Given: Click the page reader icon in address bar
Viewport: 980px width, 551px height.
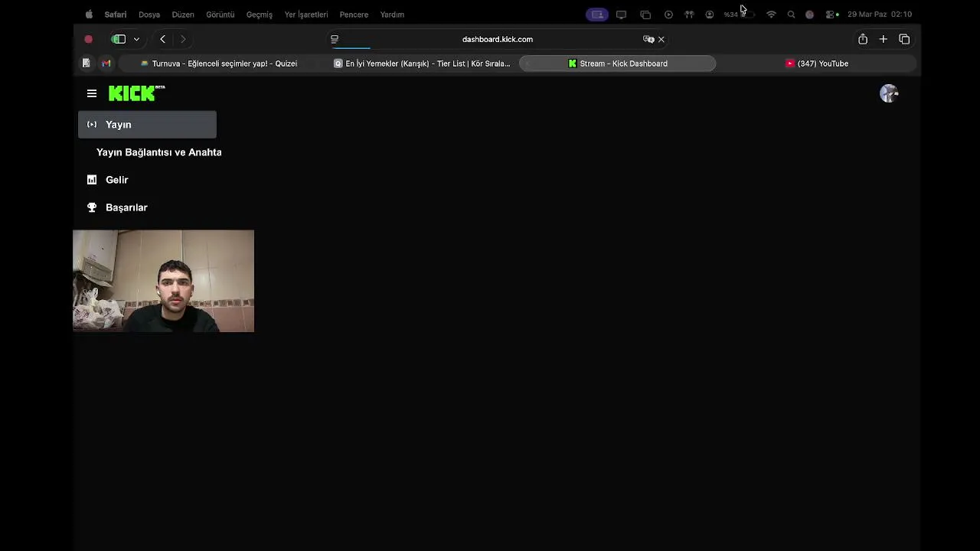Looking at the screenshot, I should [335, 39].
